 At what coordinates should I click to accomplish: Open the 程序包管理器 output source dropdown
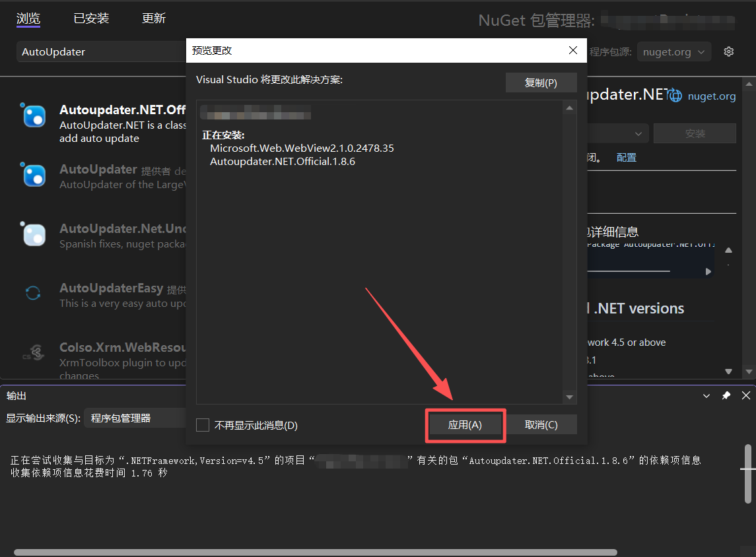pos(135,418)
